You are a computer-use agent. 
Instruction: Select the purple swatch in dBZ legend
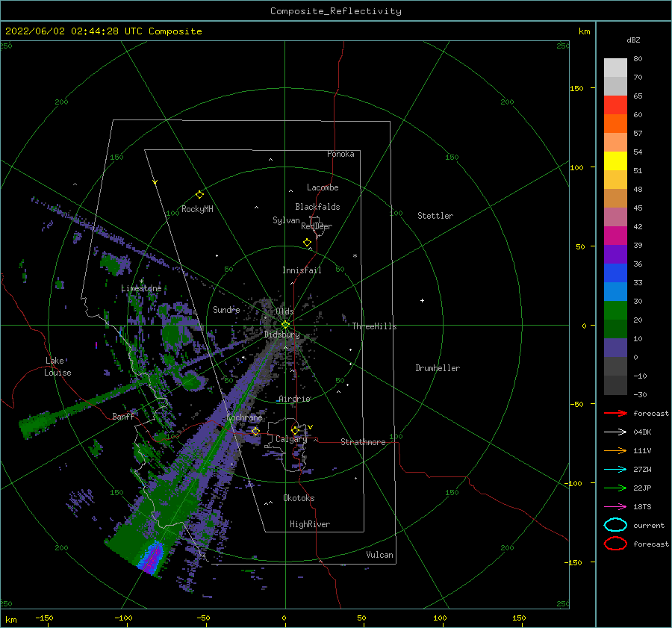(615, 254)
